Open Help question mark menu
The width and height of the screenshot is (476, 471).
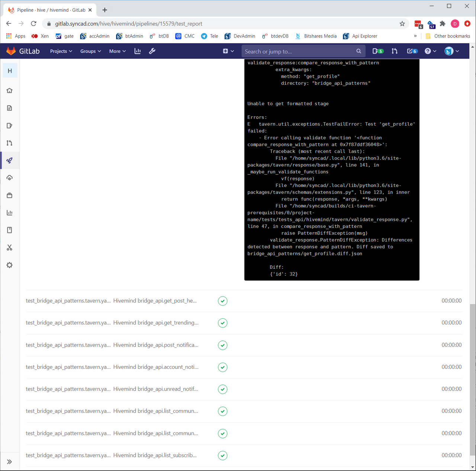coord(430,51)
